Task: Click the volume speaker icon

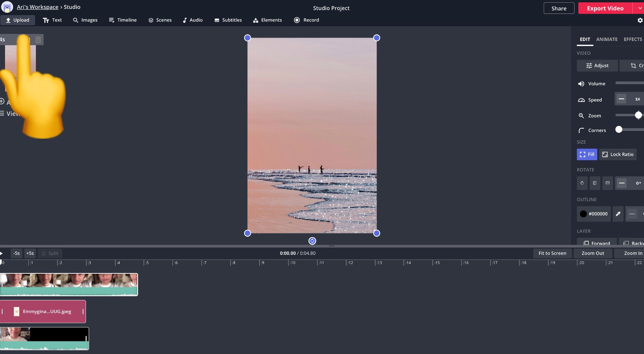Action: (581, 84)
